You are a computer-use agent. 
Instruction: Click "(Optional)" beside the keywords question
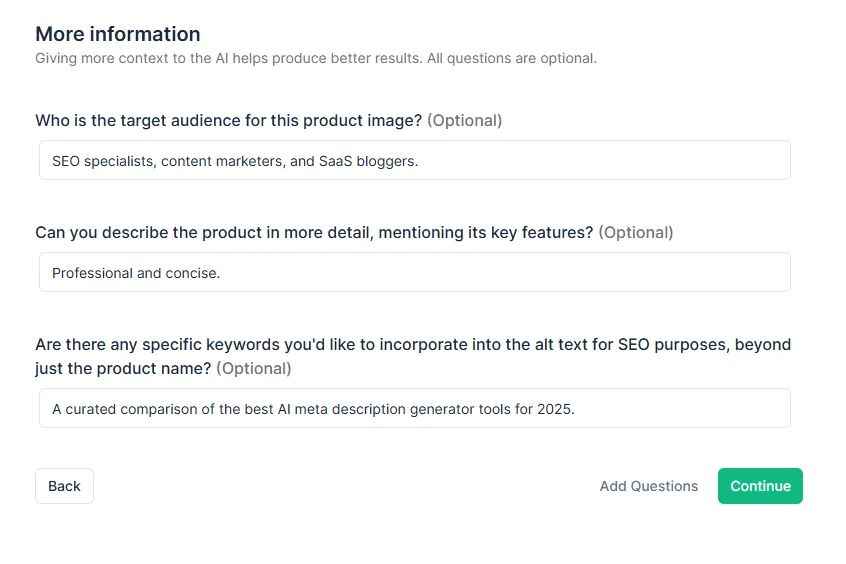[254, 368]
